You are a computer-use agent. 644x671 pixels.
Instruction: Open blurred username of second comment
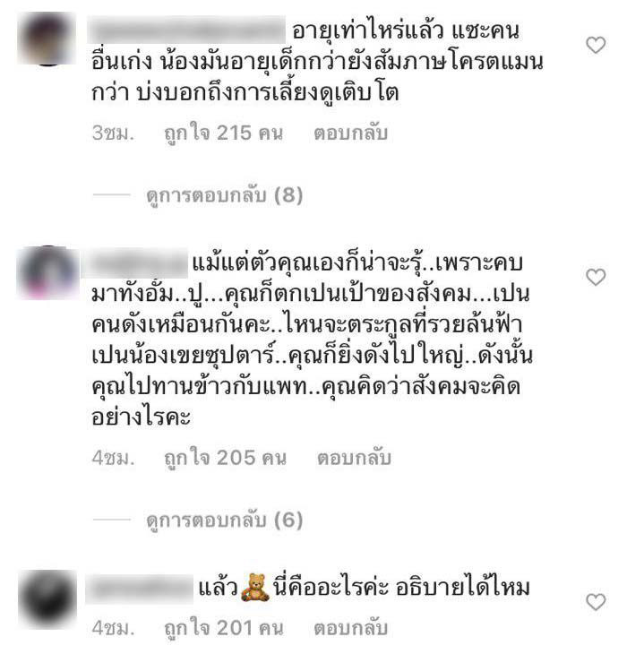pyautogui.click(x=134, y=262)
